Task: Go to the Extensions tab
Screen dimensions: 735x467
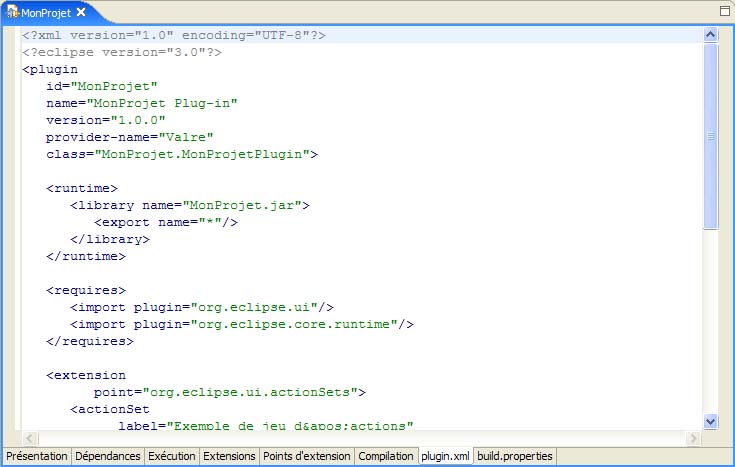Action: (229, 456)
